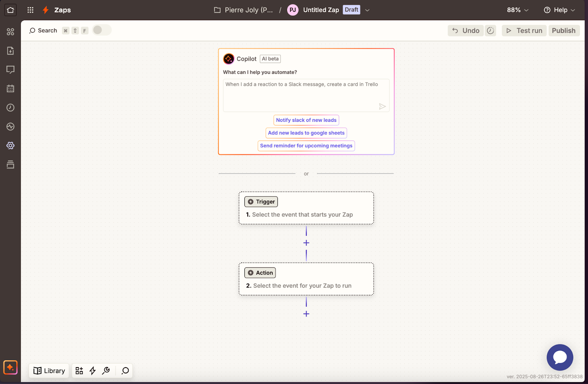Add a step below the Action card

[x=306, y=314]
